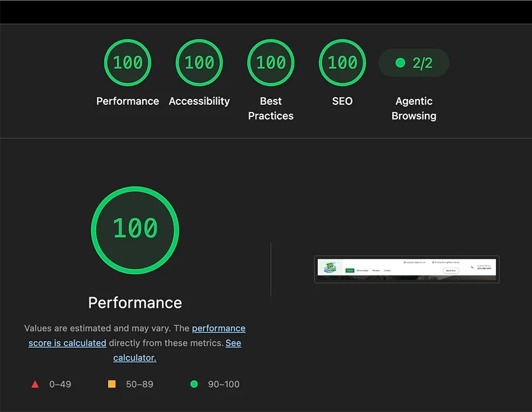Open the Agentic Browsing 2/2 badge
The height and width of the screenshot is (412, 532).
414,62
